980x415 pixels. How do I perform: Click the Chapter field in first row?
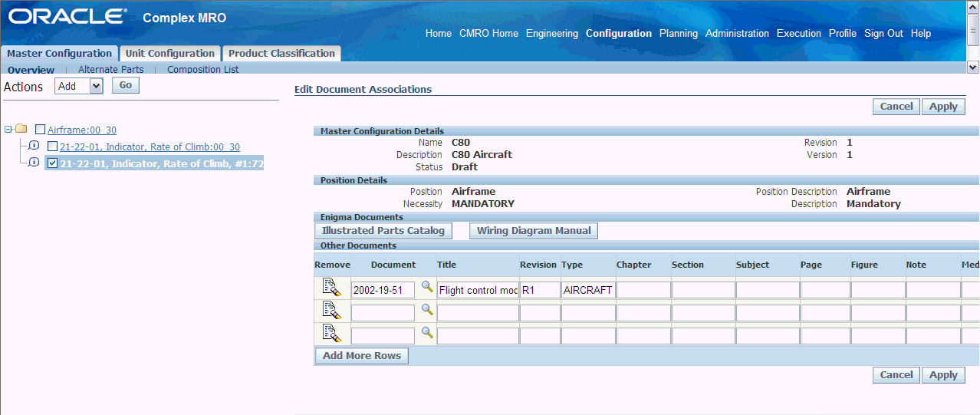pos(643,290)
